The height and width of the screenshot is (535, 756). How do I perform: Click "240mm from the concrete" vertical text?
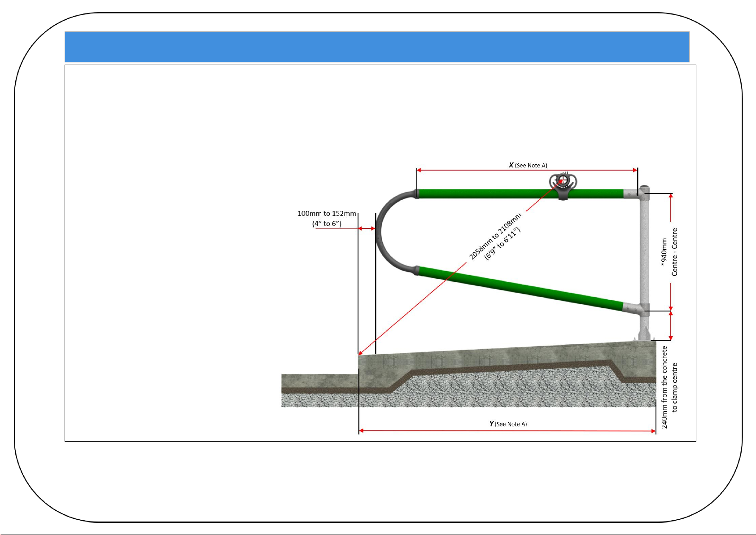664,387
